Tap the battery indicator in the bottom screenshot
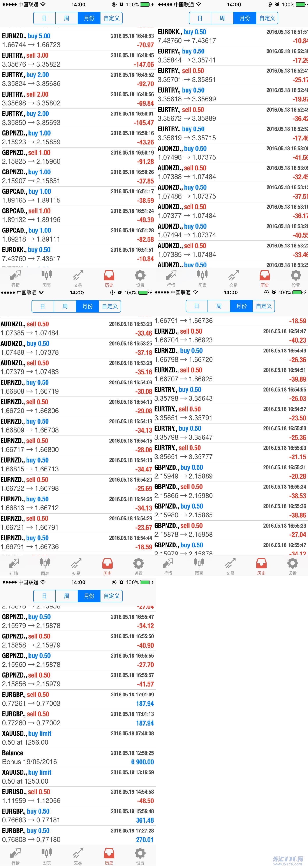The height and width of the screenshot is (868, 308). (x=145, y=582)
